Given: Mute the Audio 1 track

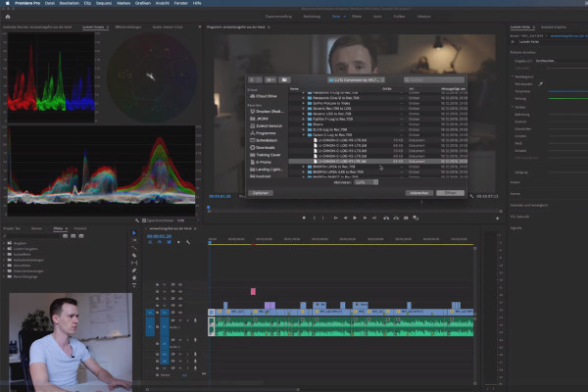Looking at the screenshot, I should click(180, 320).
